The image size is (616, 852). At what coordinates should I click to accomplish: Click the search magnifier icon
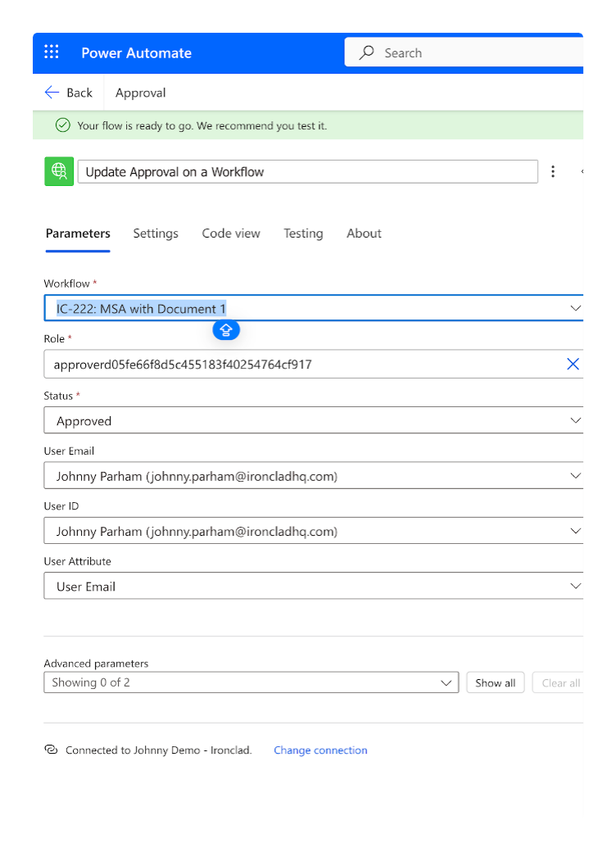click(x=367, y=52)
